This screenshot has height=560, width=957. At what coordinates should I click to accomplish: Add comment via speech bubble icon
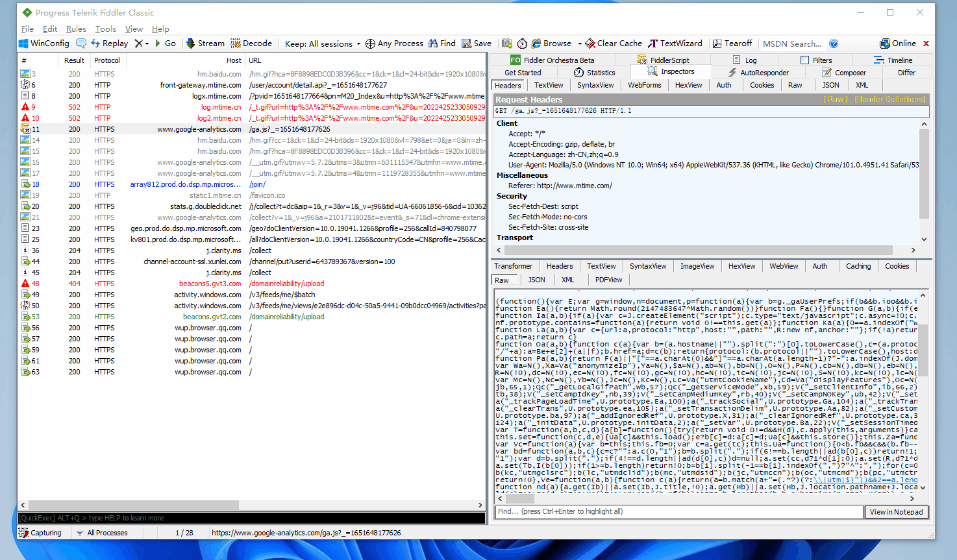point(81,43)
